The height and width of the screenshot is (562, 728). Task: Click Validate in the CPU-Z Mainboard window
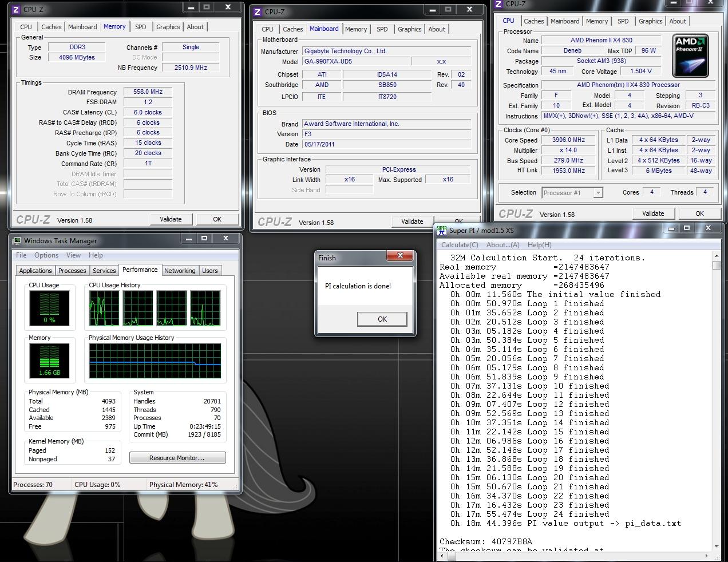pos(412,221)
